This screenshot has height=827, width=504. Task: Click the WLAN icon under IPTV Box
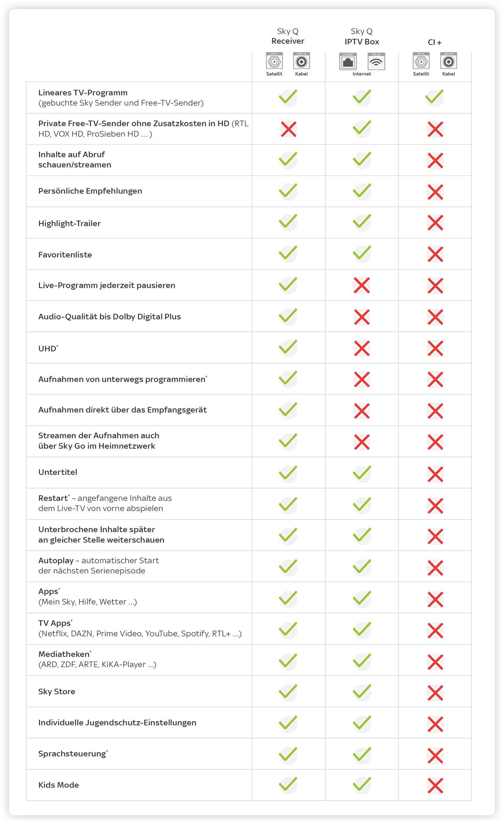pos(376,62)
